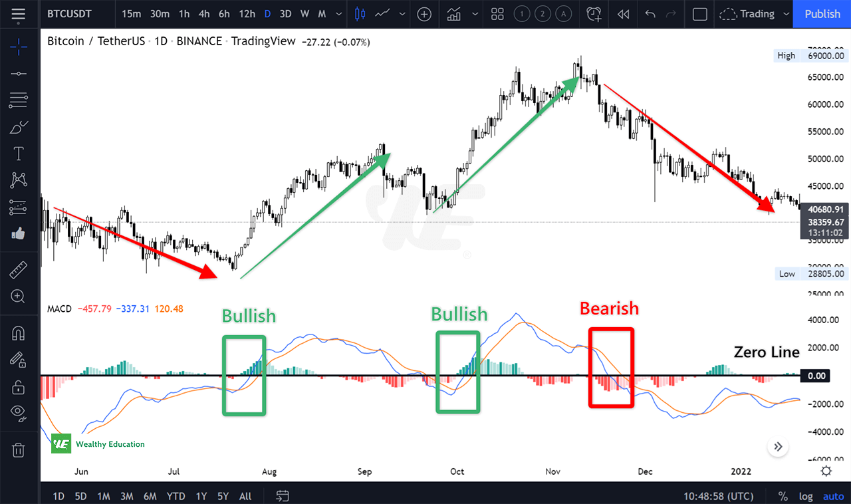The width and height of the screenshot is (851, 504).
Task: Click the MACD 0.00 zero level label
Action: click(x=816, y=376)
